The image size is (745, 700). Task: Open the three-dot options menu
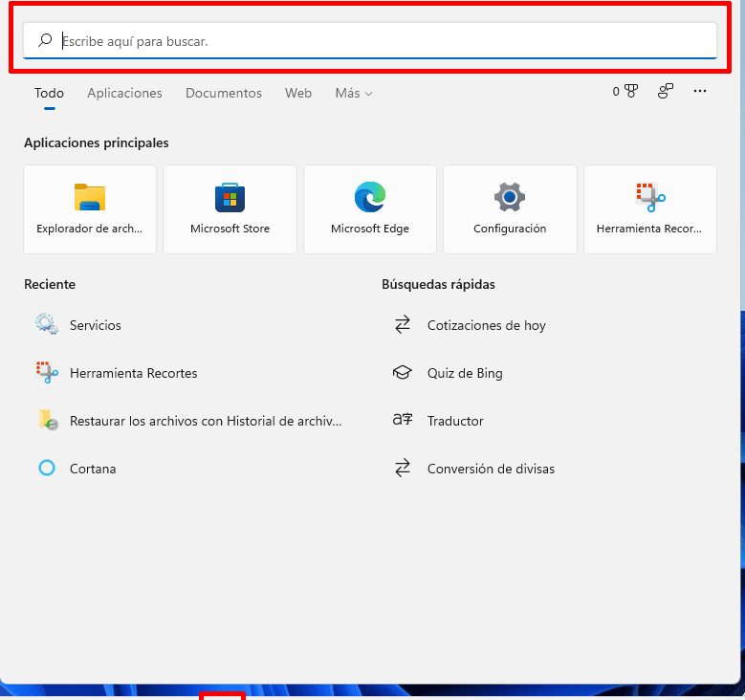point(700,91)
